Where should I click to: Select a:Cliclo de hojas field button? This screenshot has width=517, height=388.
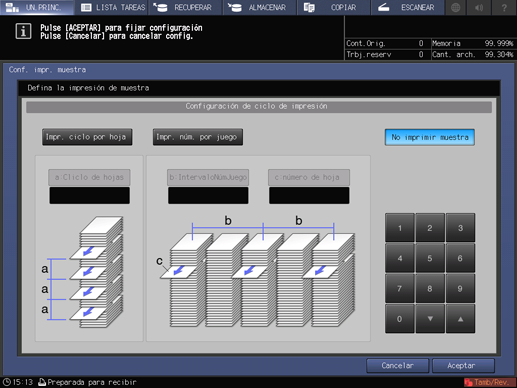[89, 177]
